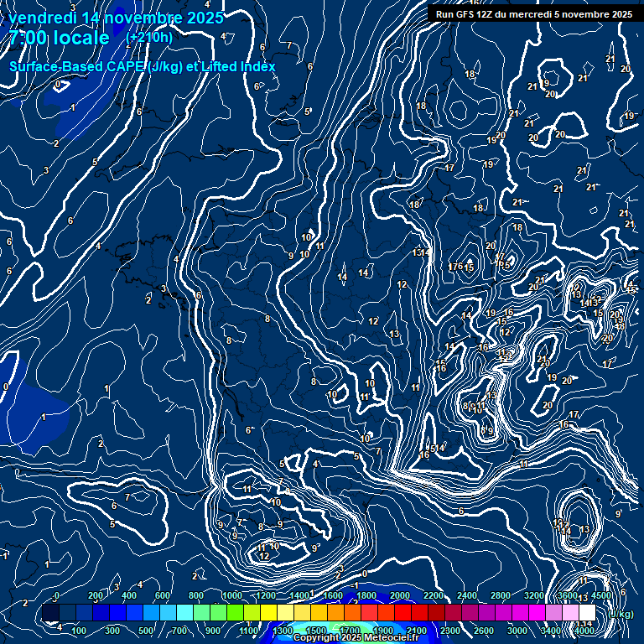Pick the pure yellow swatch between 1200 and 1300

pos(269,612)
